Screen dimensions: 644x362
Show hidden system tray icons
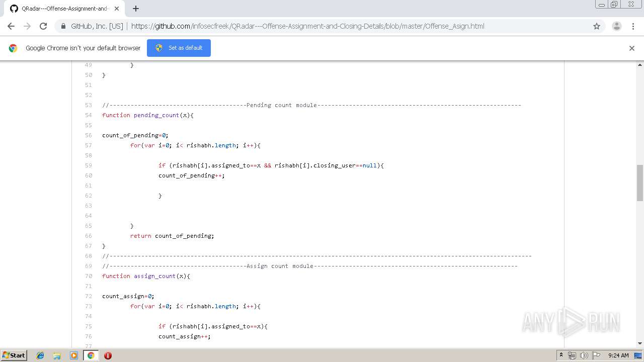click(561, 355)
